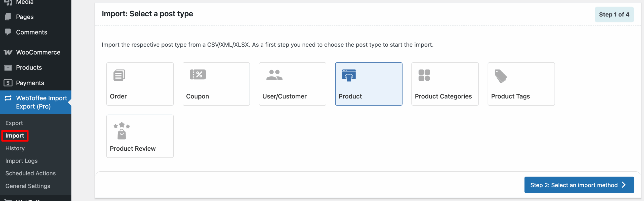Choose the Product Categories label
Screen dimensions: 644x201
coord(443,96)
